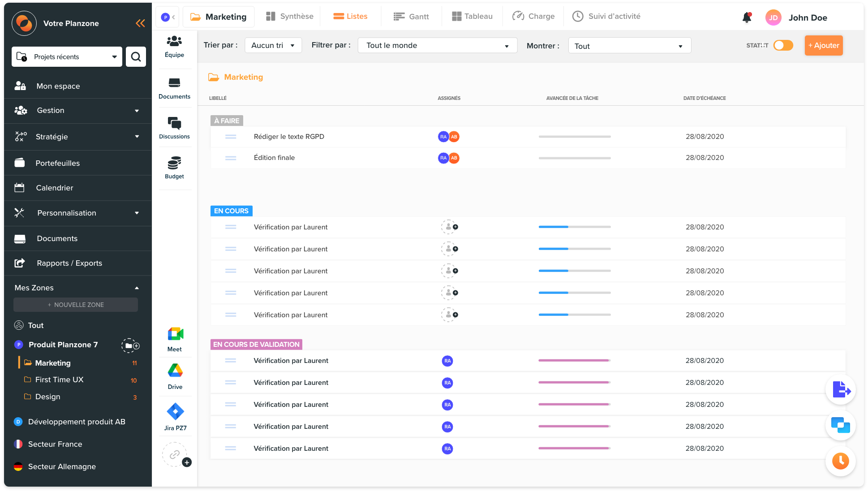Switch to the Tableau tab
Image resolution: width=868 pixels, height=492 pixels.
[x=472, y=17]
